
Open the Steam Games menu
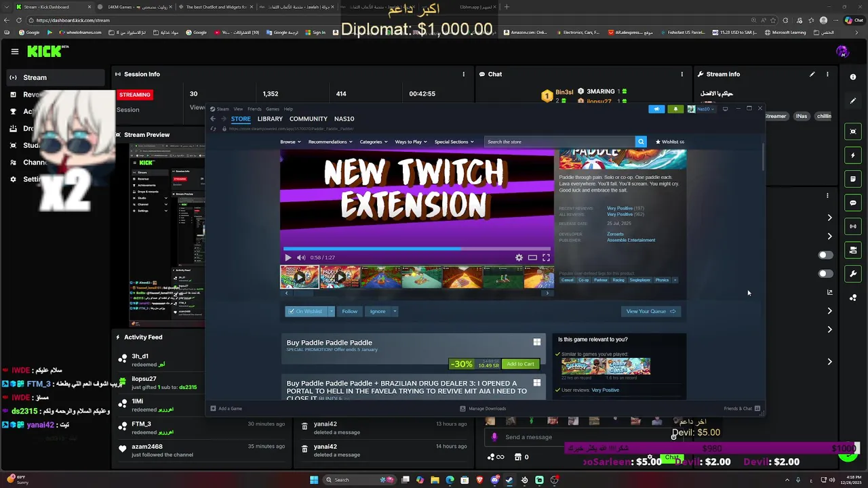click(x=273, y=108)
